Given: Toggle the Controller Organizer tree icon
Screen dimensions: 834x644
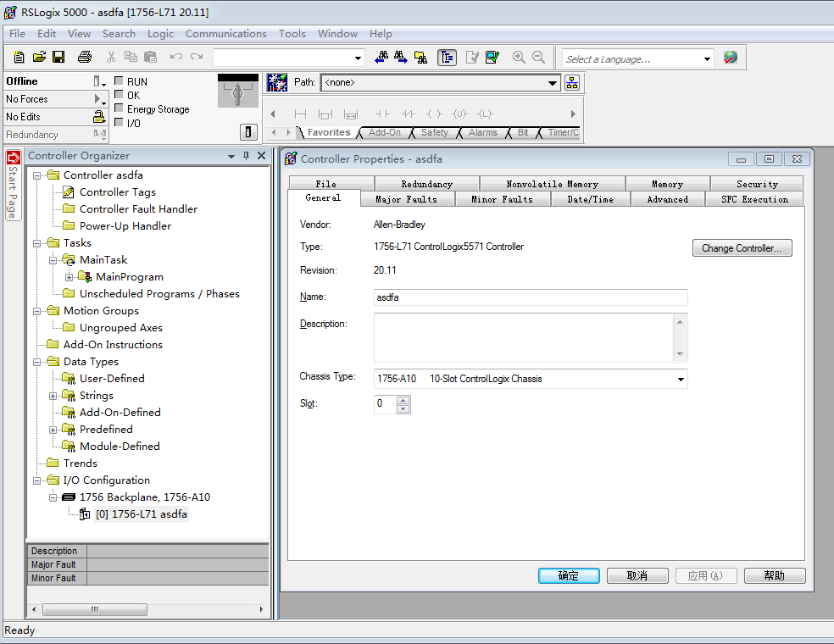Looking at the screenshot, I should point(447,58).
